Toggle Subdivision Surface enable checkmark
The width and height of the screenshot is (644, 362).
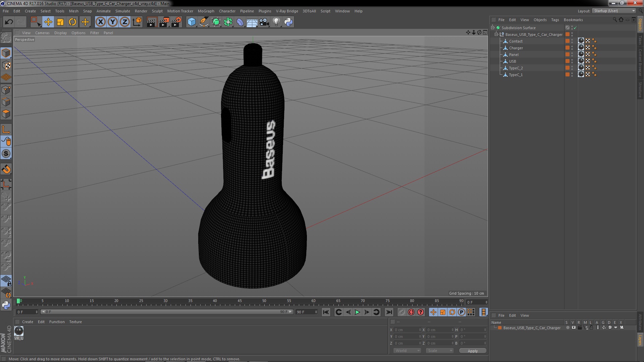click(575, 28)
